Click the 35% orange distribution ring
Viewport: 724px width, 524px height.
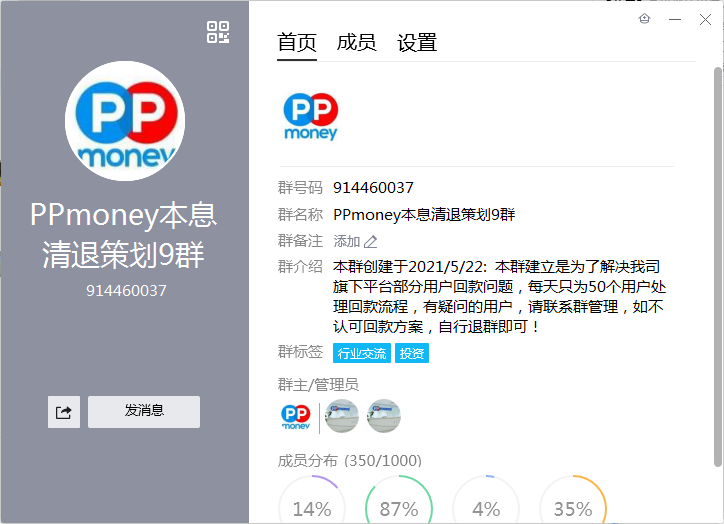[x=573, y=500]
